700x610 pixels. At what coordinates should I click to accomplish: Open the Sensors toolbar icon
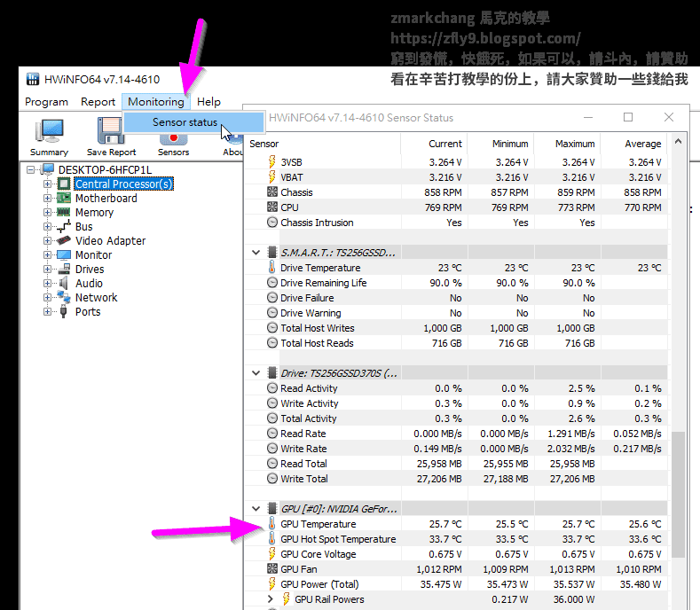[x=173, y=139]
